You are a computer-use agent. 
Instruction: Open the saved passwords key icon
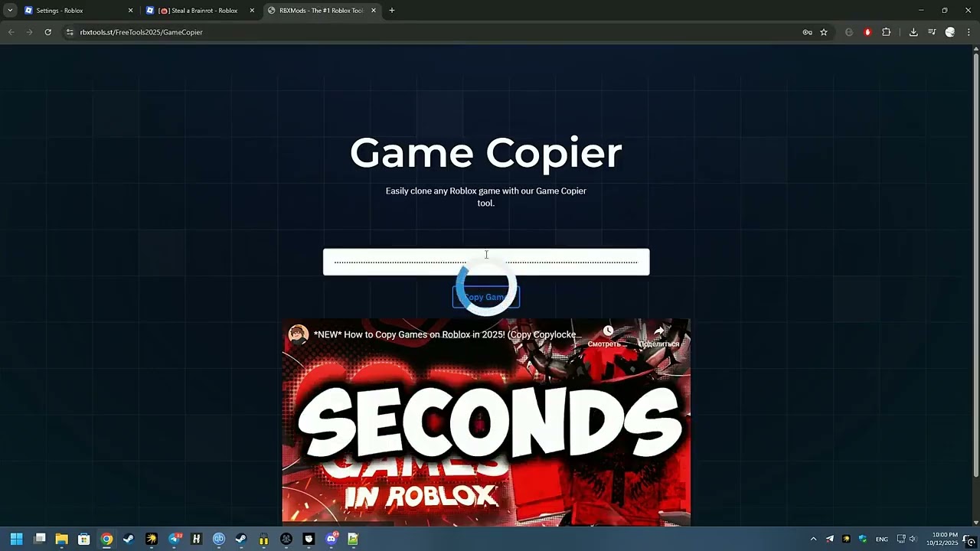(807, 32)
